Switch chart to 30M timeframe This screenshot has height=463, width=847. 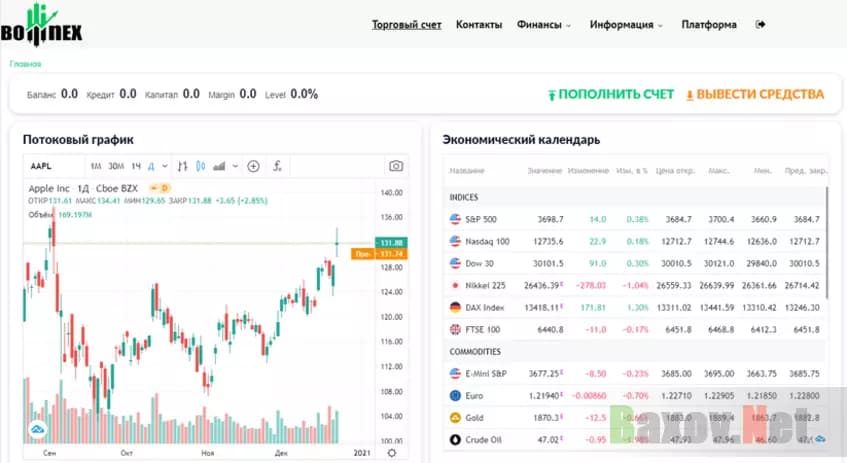pos(116,166)
